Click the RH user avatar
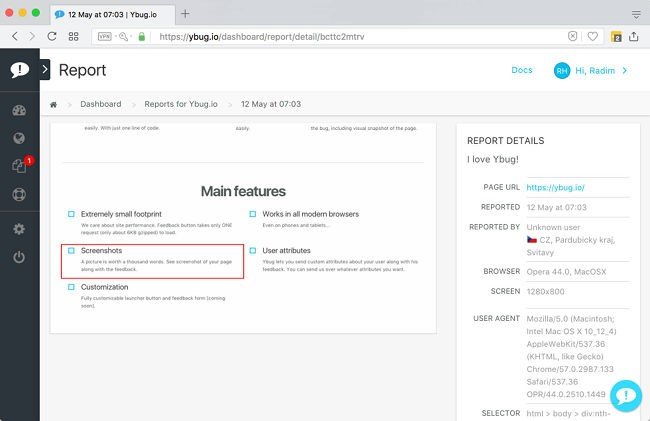 pyautogui.click(x=562, y=70)
